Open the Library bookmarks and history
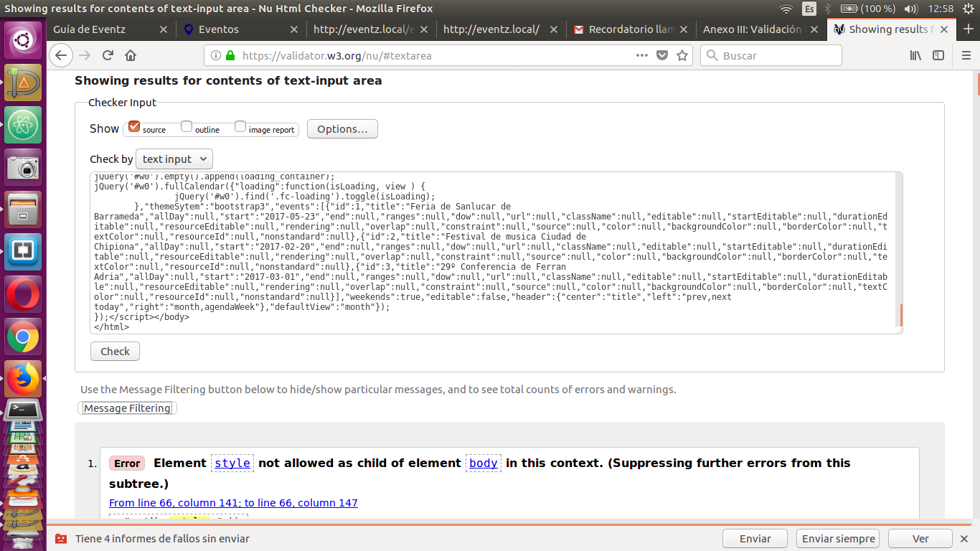 [x=915, y=55]
